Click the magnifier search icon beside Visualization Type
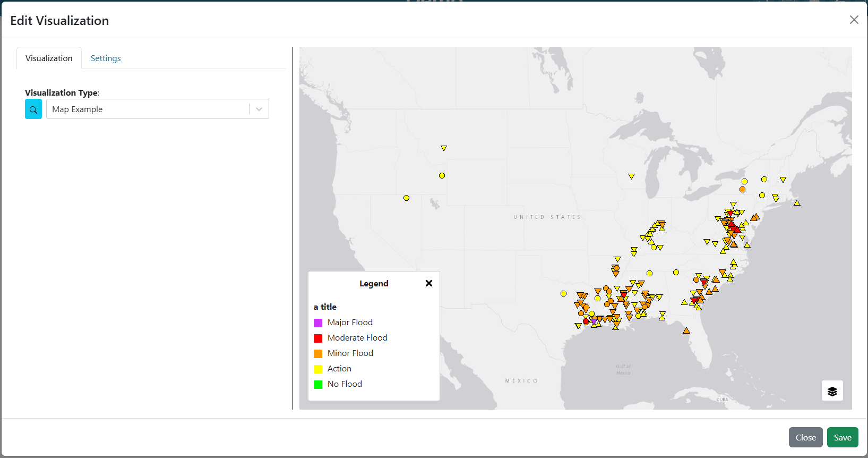 [x=33, y=109]
